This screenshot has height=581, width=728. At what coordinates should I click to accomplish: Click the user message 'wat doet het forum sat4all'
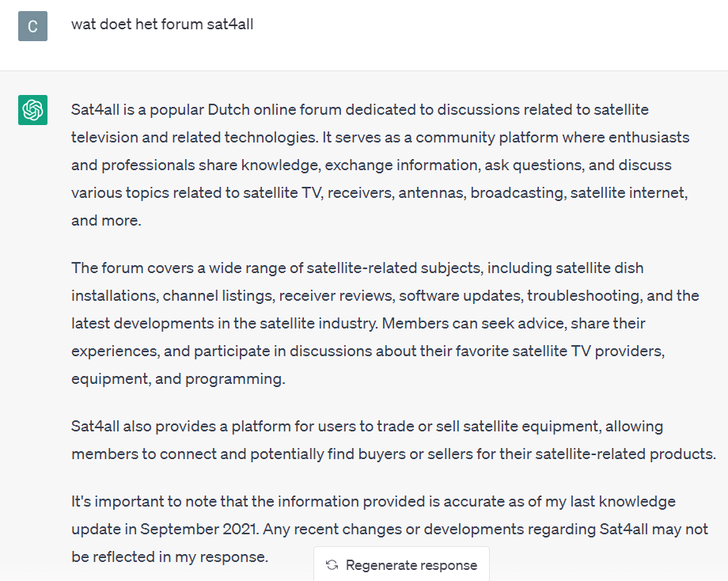pos(162,25)
